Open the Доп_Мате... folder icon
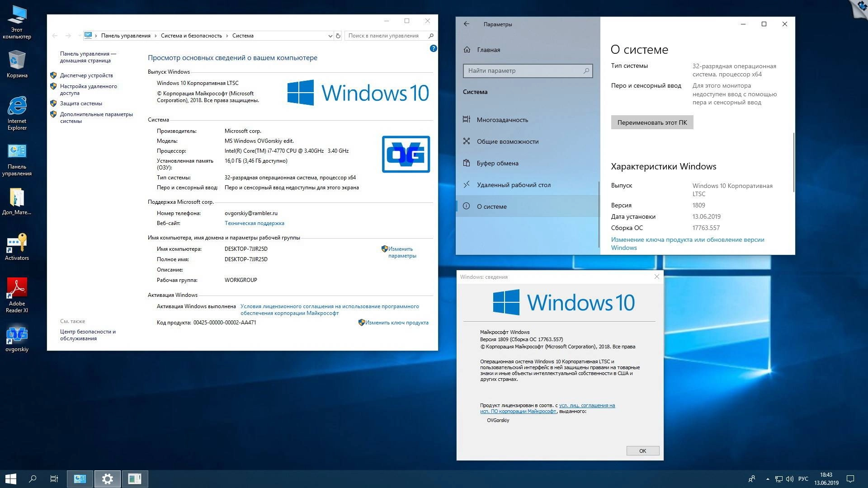The height and width of the screenshot is (488, 868). (17, 202)
